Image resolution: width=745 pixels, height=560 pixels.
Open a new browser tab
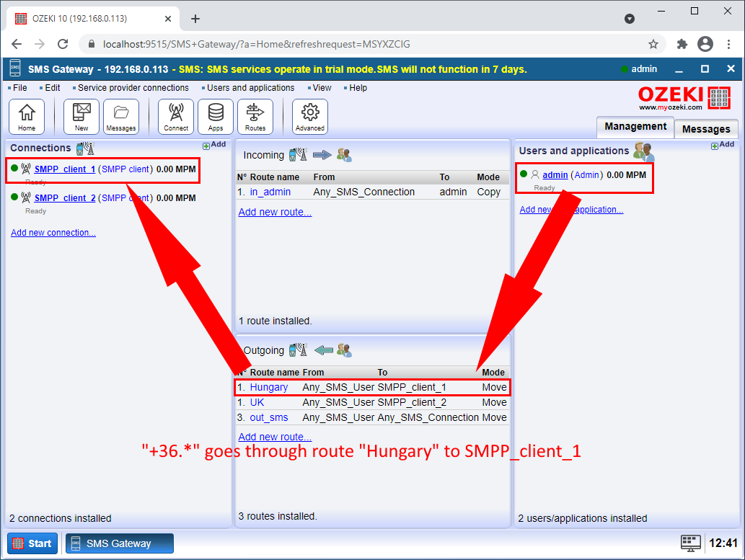pos(195,19)
